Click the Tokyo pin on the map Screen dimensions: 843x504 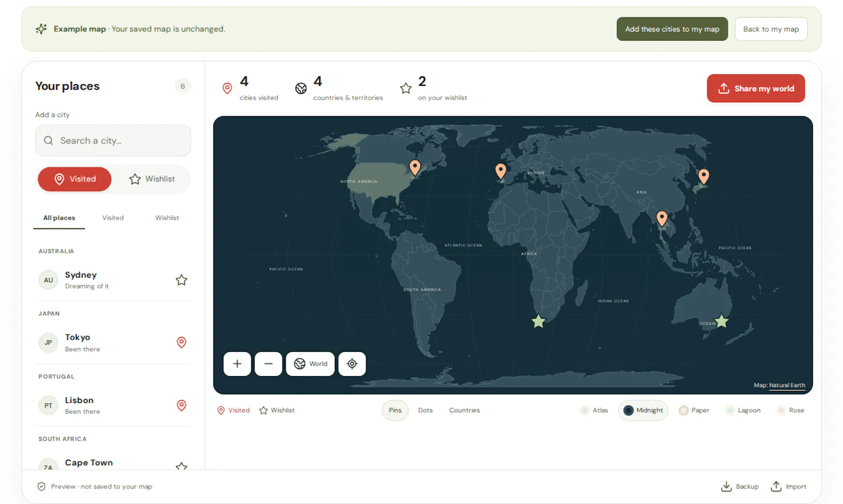point(703,176)
